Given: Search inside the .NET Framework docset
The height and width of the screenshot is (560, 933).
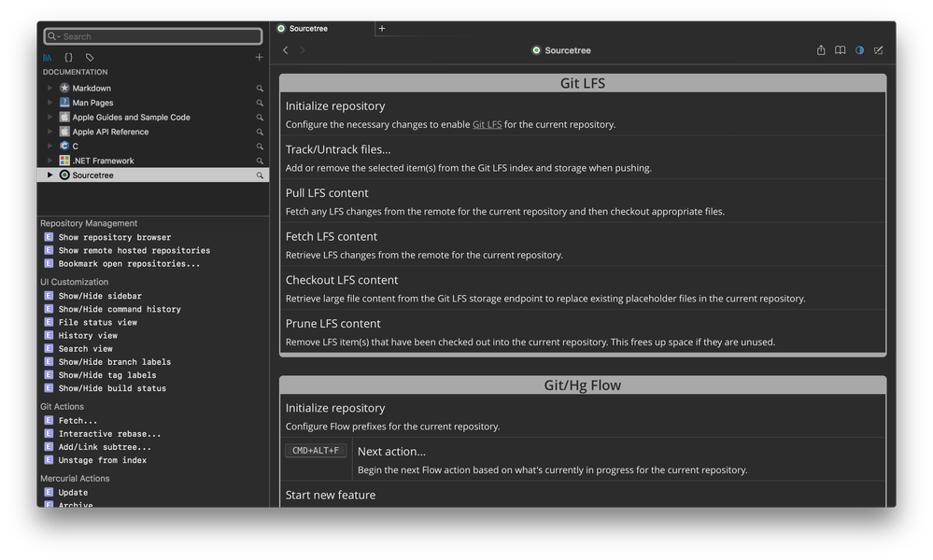Looking at the screenshot, I should (260, 161).
